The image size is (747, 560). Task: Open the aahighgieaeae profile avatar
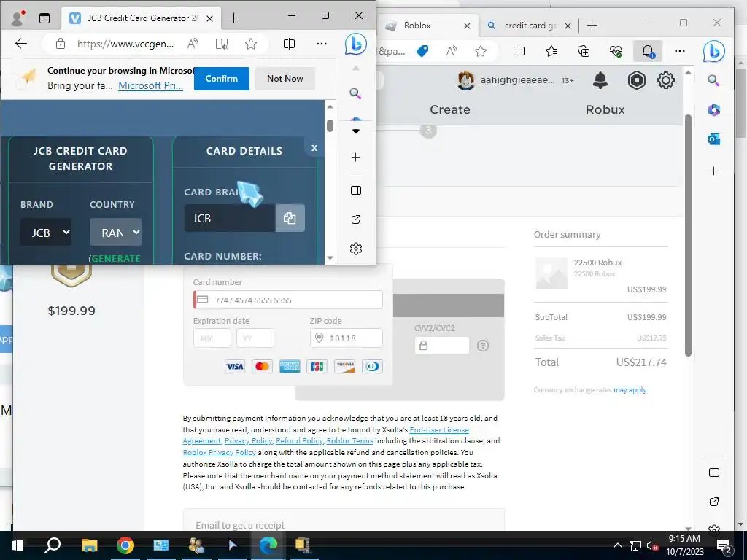coord(466,80)
